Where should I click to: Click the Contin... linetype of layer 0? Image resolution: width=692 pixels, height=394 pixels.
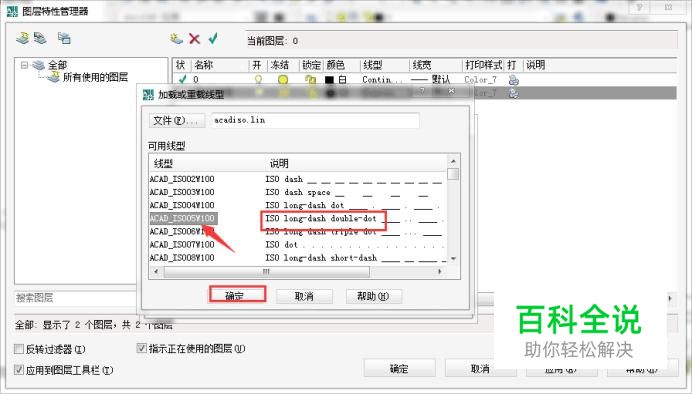click(382, 80)
